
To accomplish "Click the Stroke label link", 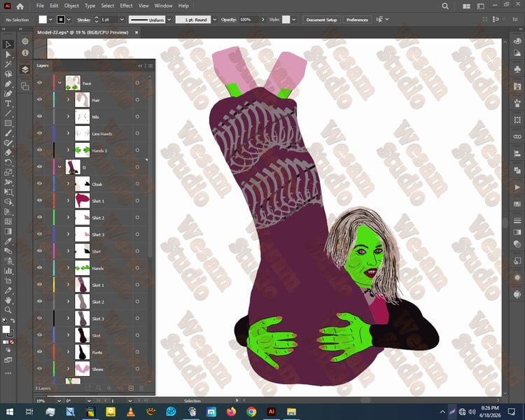I will [x=84, y=20].
